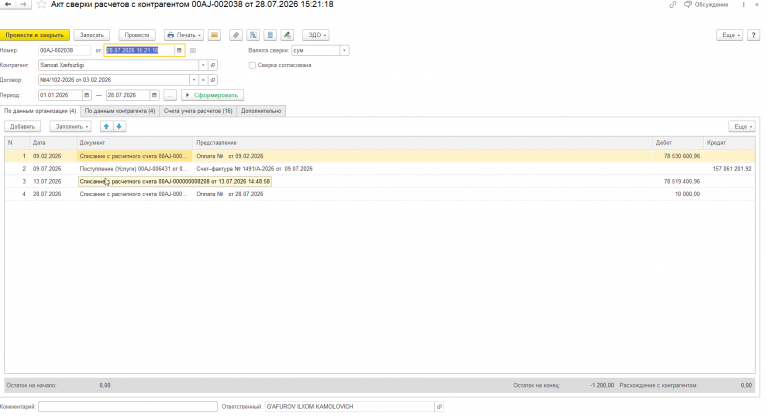This screenshot has width=768, height=416.
Task: Open the three-dots window menu
Action: pos(744,4)
